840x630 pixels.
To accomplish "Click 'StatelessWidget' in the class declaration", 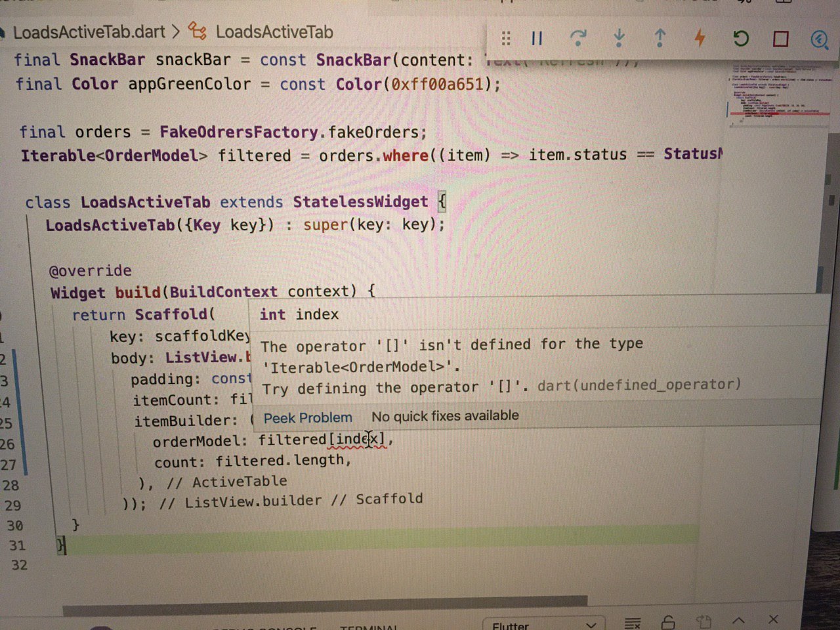I will tap(360, 201).
